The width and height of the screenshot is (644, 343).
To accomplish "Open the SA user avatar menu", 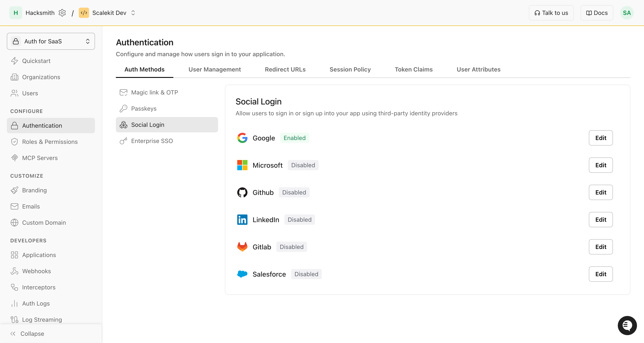I will point(627,13).
